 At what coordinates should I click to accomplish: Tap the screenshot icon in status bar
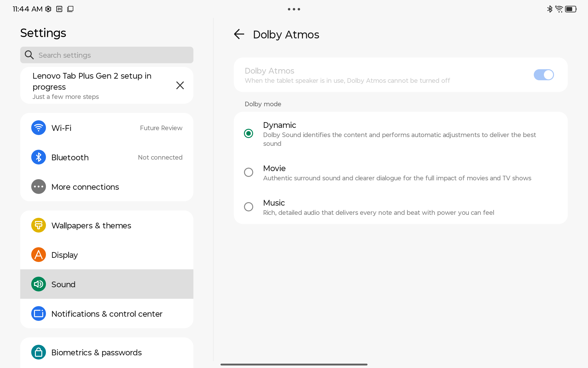70,9
